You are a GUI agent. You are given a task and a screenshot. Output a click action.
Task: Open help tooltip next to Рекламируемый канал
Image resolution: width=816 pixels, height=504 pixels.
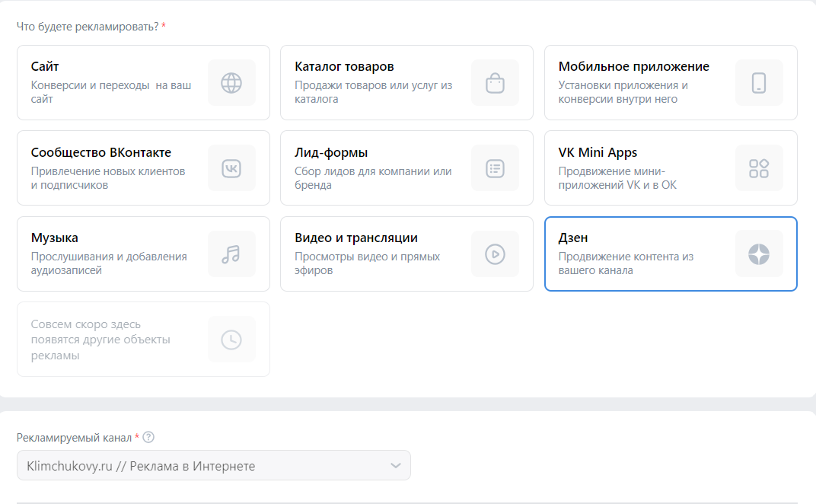[x=148, y=437]
